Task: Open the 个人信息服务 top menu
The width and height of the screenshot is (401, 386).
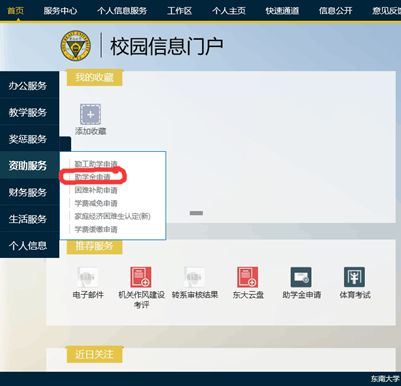Action: click(122, 11)
